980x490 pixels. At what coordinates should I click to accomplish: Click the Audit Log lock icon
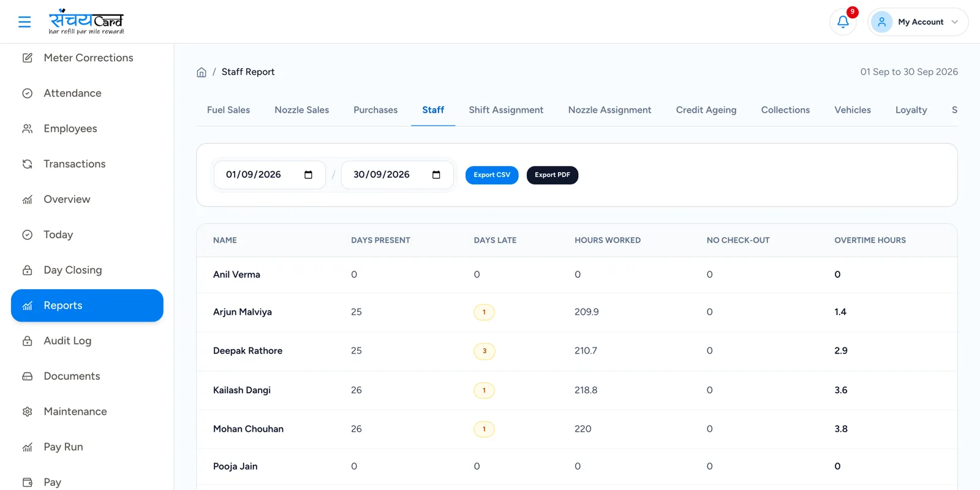(x=28, y=341)
